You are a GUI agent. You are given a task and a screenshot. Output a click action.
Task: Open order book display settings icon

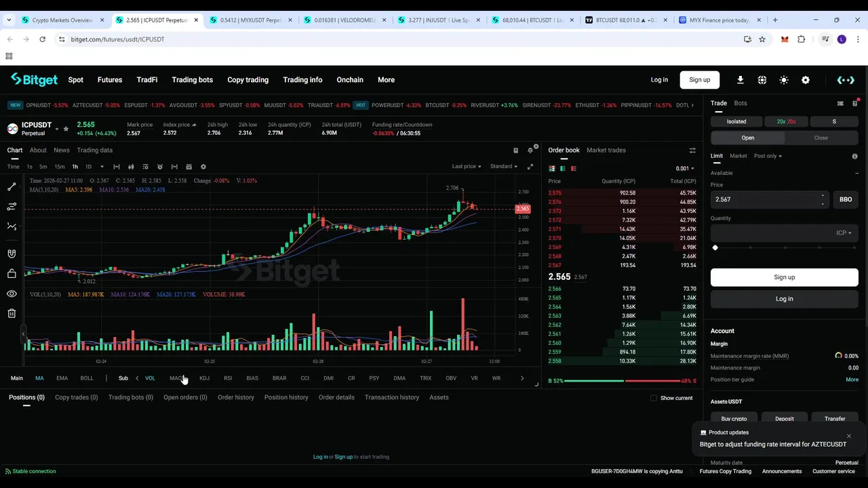coord(692,150)
